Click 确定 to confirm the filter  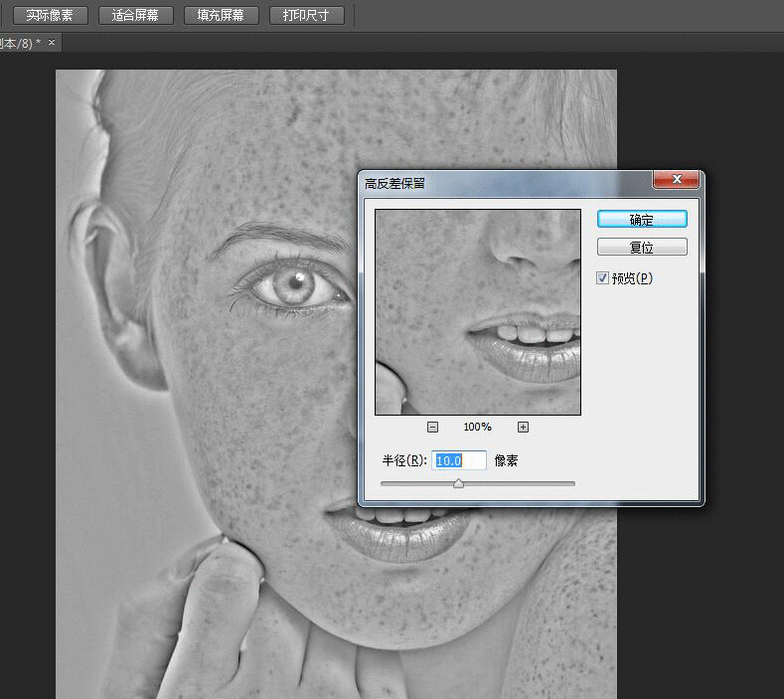point(642,219)
